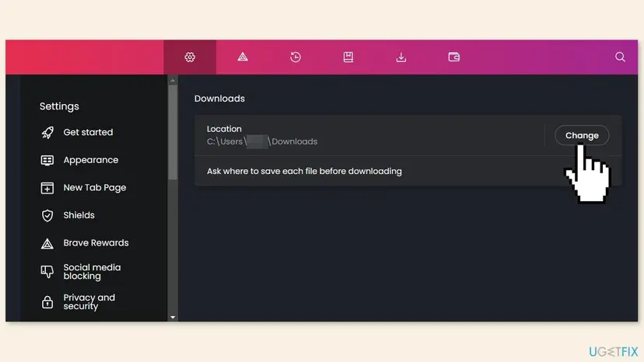Image resolution: width=644 pixels, height=362 pixels.
Task: Click the Downloads section heading
Action: tap(219, 99)
